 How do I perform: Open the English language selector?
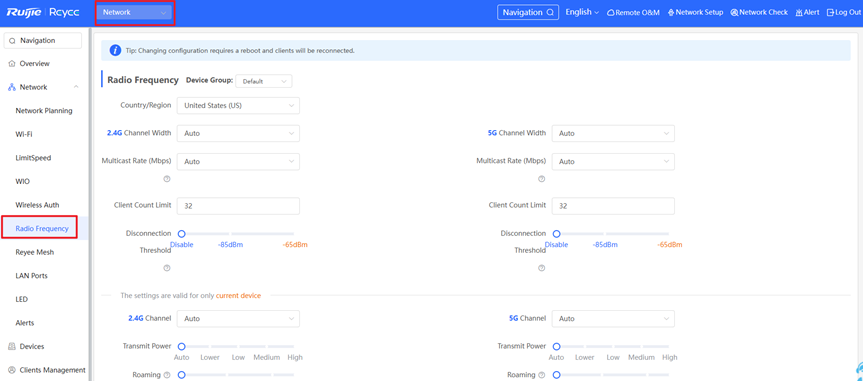(582, 12)
